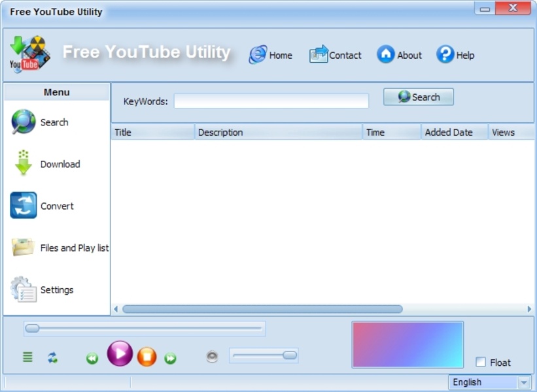This screenshot has height=392, width=537.
Task: Click the volume slider handle
Action: (x=290, y=355)
